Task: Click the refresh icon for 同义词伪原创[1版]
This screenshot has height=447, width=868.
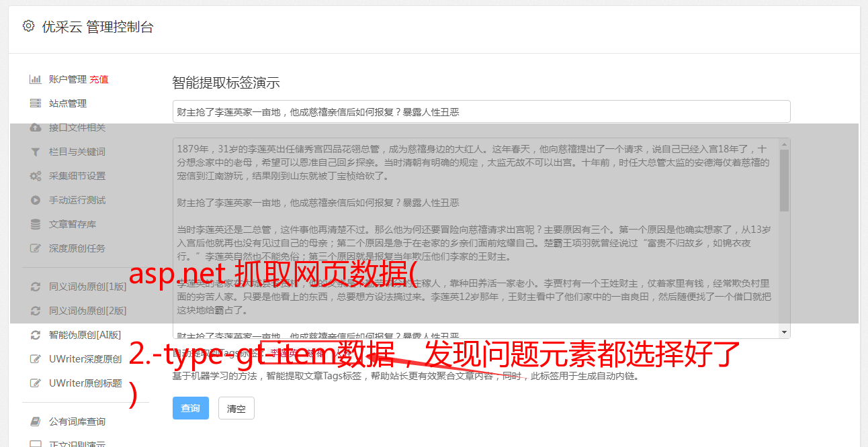Action: pos(36,287)
